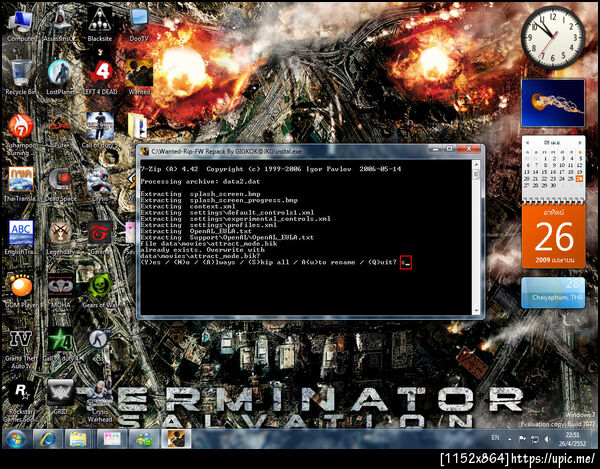The height and width of the screenshot is (469, 600).
Task: Open the DooTV desktop icon
Action: 139,24
